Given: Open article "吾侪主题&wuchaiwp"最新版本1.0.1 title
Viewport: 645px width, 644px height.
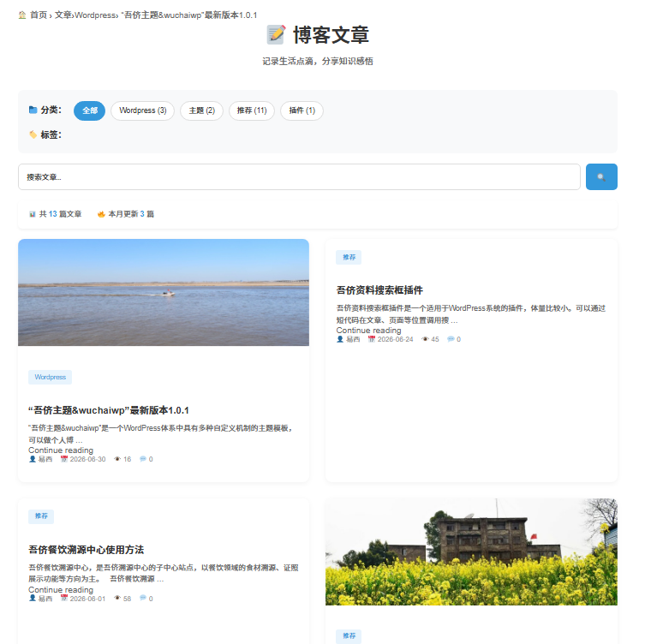Looking at the screenshot, I should tap(109, 410).
